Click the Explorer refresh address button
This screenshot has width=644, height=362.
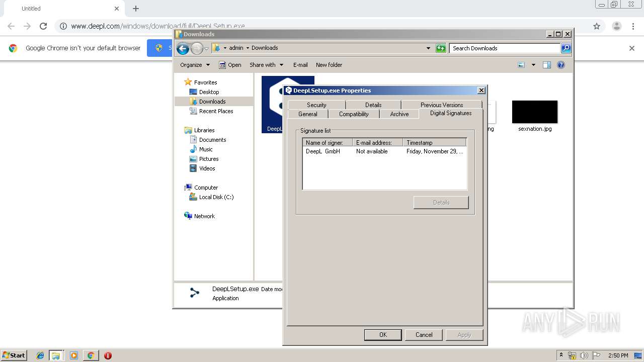[x=441, y=48]
